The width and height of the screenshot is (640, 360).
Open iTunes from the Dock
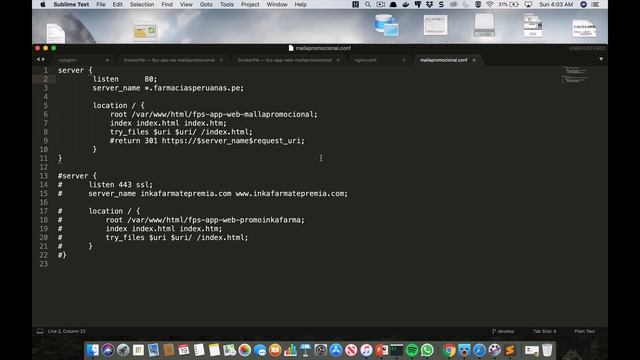click(366, 350)
